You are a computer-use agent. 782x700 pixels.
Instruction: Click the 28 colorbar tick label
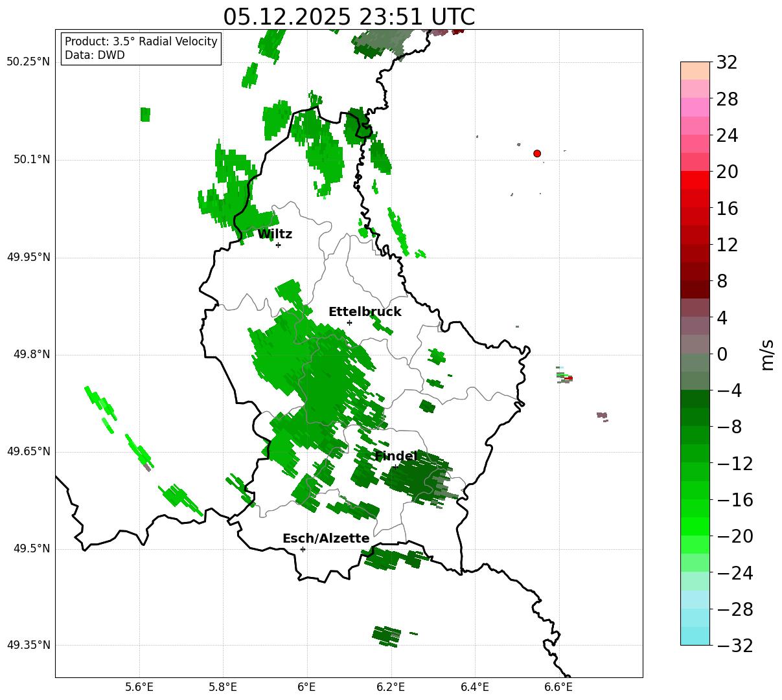coord(727,99)
